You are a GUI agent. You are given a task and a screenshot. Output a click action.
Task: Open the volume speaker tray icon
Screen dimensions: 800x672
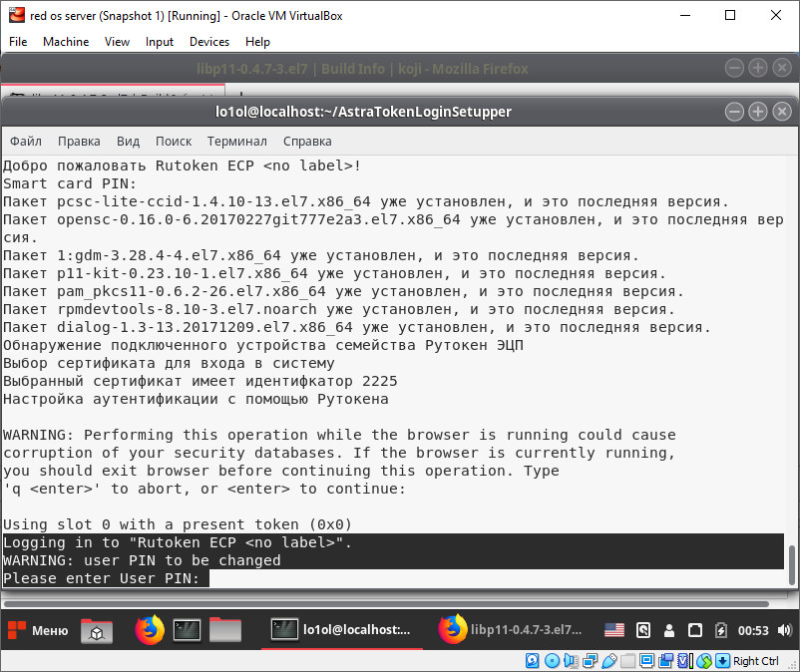tap(784, 631)
